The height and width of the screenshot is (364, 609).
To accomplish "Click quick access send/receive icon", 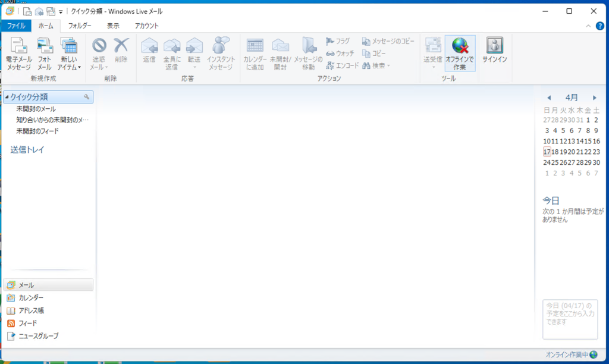I will (x=51, y=11).
